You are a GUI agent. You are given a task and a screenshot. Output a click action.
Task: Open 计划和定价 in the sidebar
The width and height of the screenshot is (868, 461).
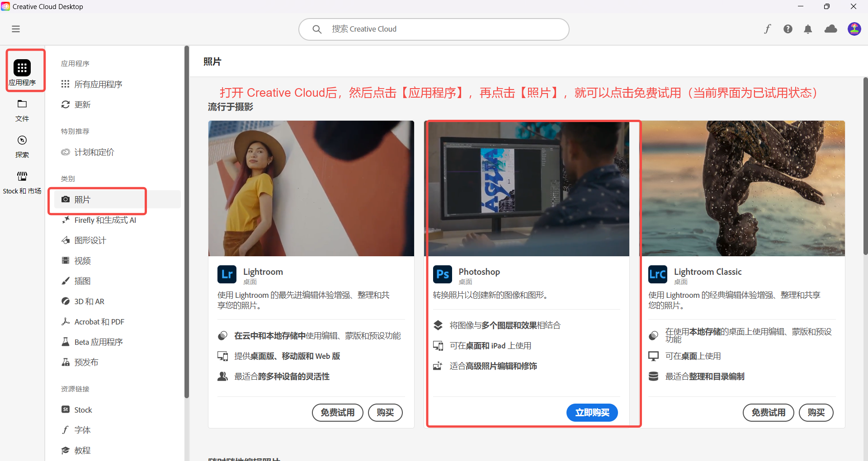tap(118, 152)
